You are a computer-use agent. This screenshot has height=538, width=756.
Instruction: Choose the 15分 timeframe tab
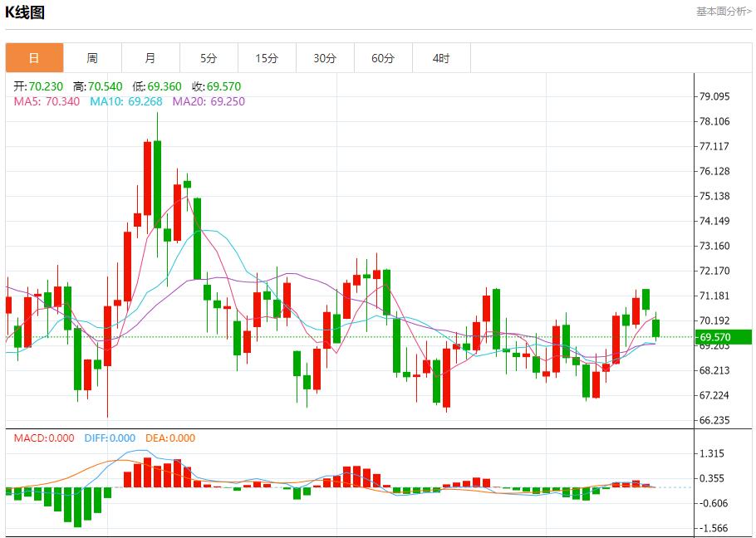[x=267, y=58]
